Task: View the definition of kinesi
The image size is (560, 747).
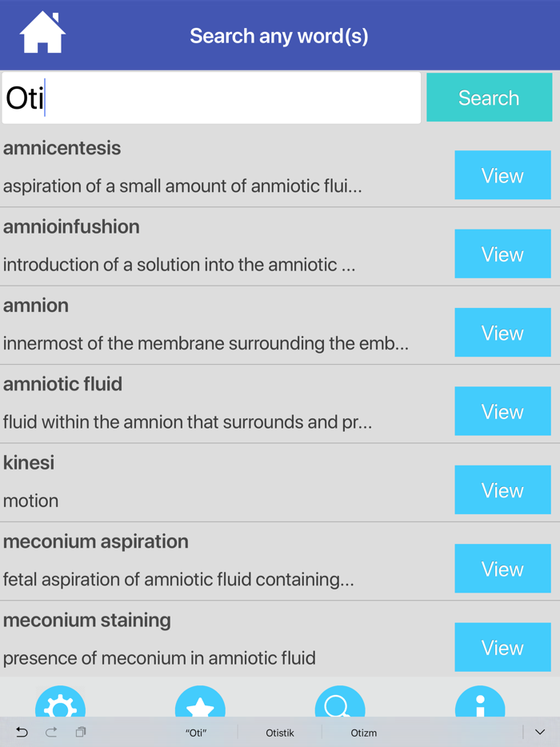Action: click(502, 489)
